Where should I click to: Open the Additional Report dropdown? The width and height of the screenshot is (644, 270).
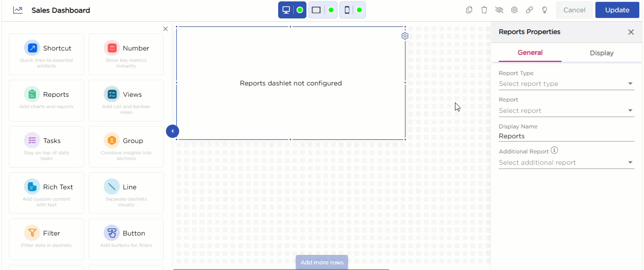tap(566, 162)
